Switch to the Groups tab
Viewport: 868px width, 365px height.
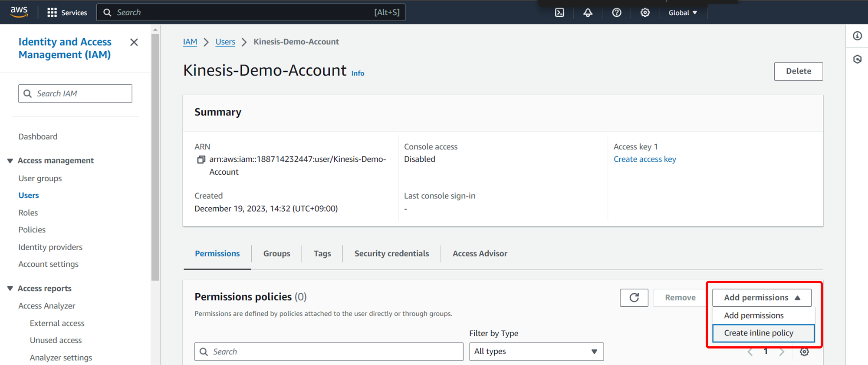pos(276,254)
